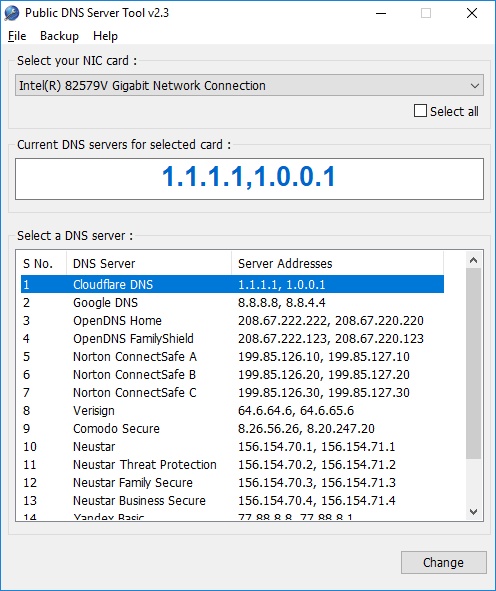Viewport: 496px width, 591px height.
Task: Click the Public DNS Server Tool app icon
Action: 12,13
